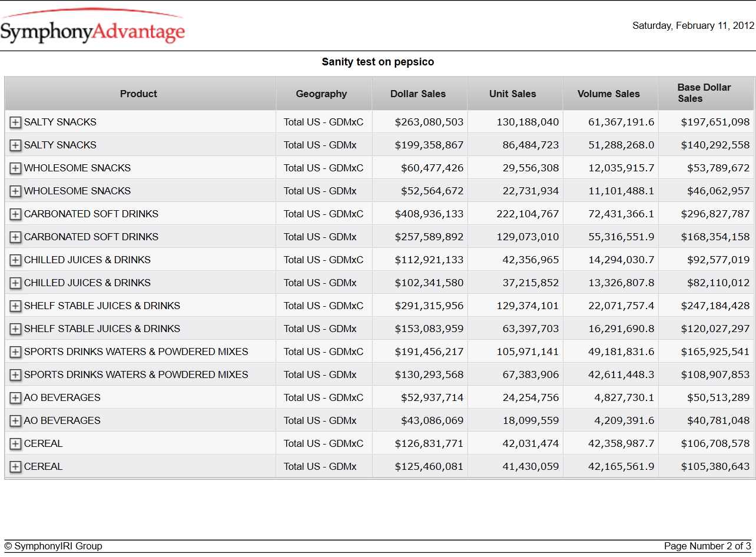The image size is (756, 557).
Task: Select the 105,971,141 unit sales cell
Action: (x=515, y=352)
